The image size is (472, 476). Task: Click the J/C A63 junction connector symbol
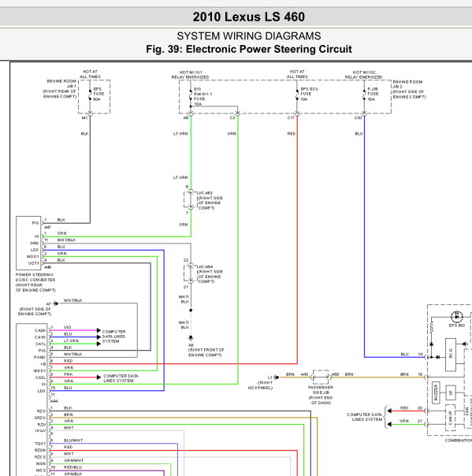(x=191, y=199)
